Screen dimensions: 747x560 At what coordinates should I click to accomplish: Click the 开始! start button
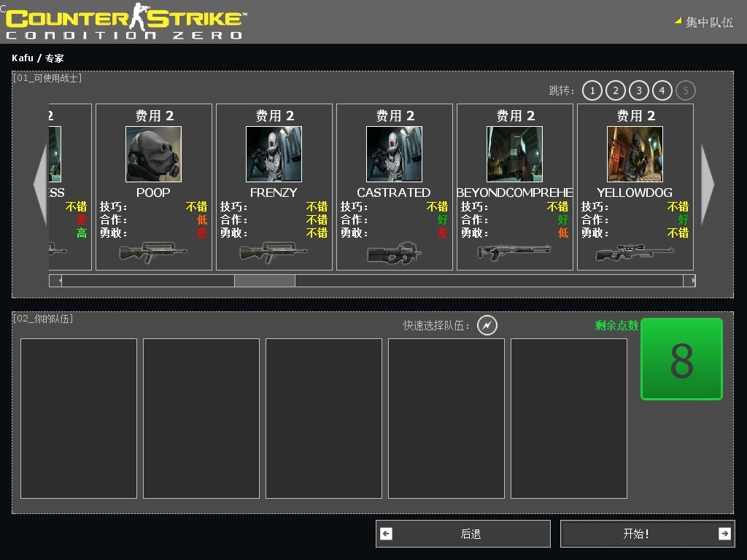tap(648, 534)
